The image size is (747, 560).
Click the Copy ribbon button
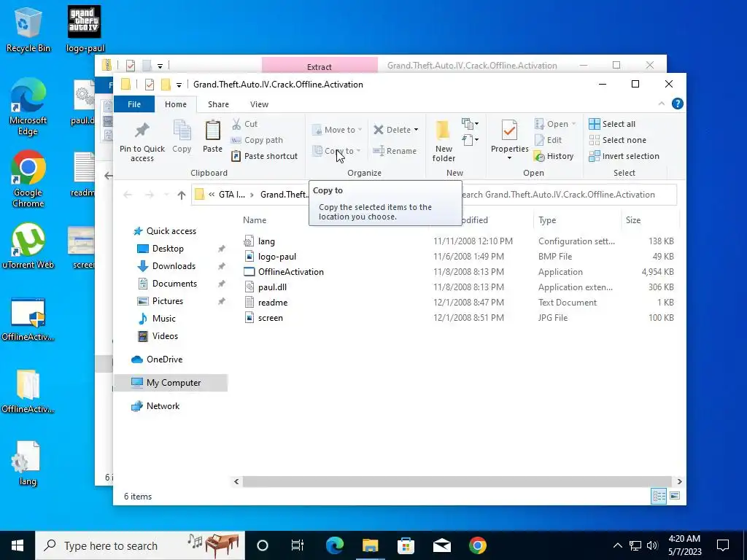tap(182, 136)
